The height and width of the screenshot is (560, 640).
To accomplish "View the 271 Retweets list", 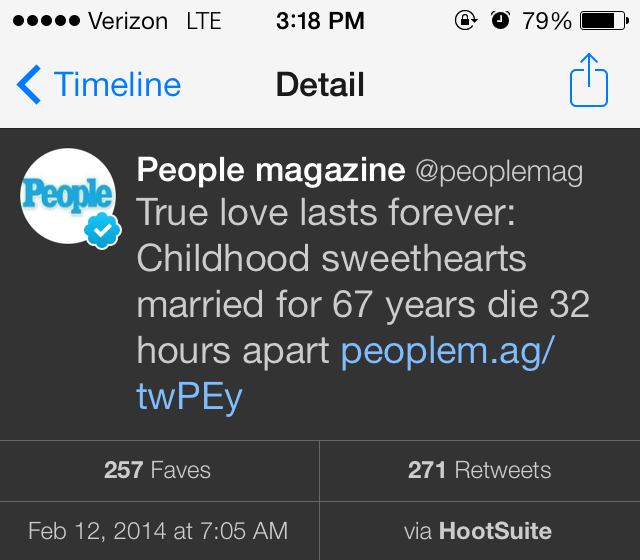I will (479, 470).
